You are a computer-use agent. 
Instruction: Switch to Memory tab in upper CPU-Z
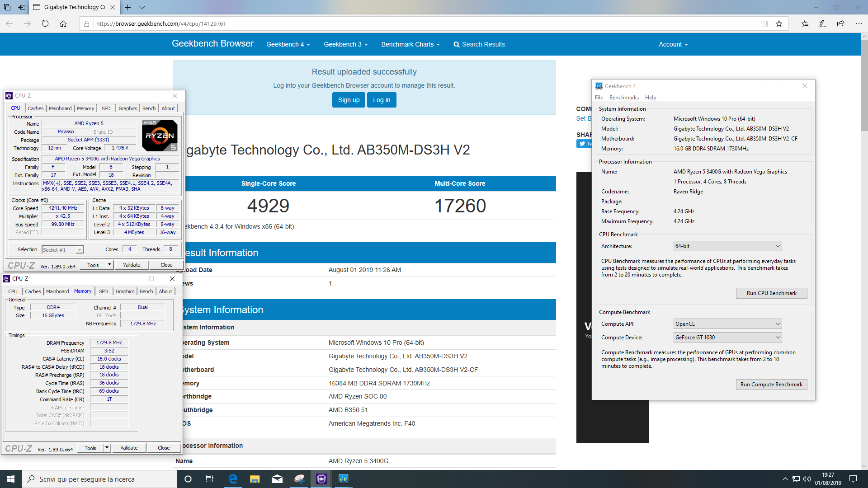pyautogui.click(x=85, y=108)
